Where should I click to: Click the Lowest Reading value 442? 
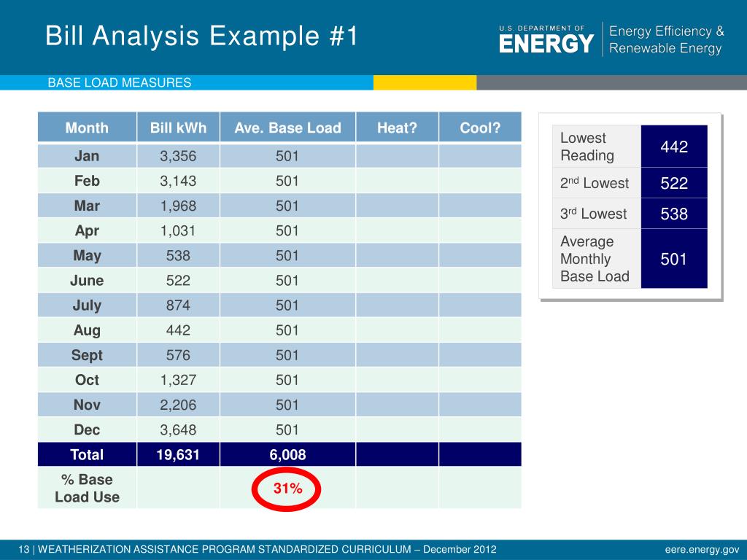(674, 147)
